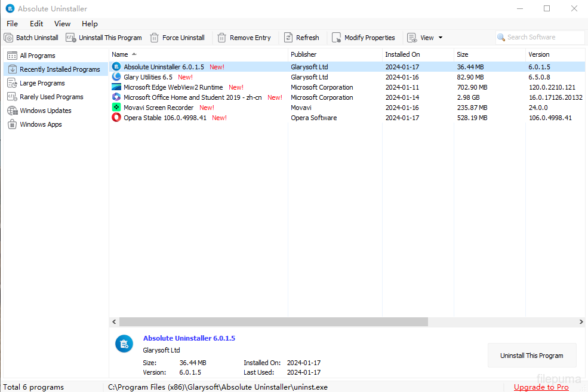Click the Batch Uninstall label
The width and height of the screenshot is (588, 392).
pos(37,38)
